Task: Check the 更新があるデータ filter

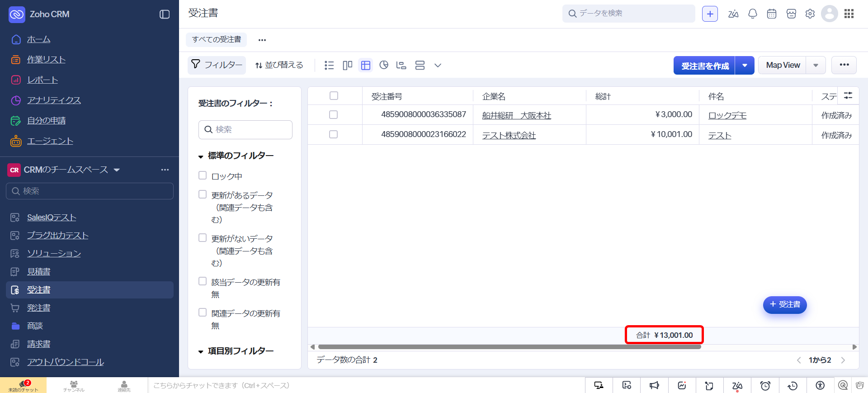Action: pos(203,194)
